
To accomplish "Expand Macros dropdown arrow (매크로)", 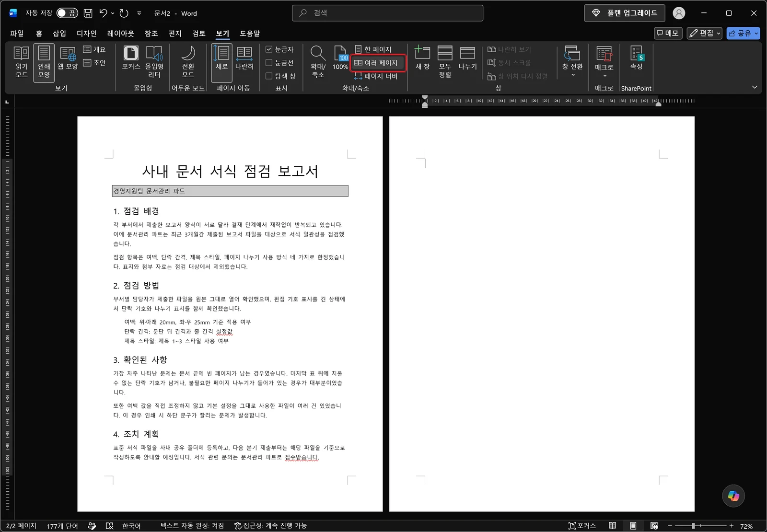I will pyautogui.click(x=604, y=76).
